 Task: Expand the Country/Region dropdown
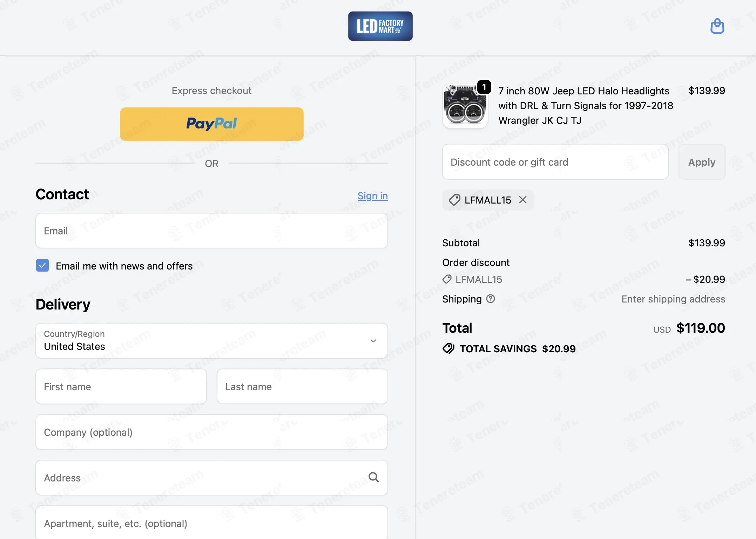click(x=212, y=341)
